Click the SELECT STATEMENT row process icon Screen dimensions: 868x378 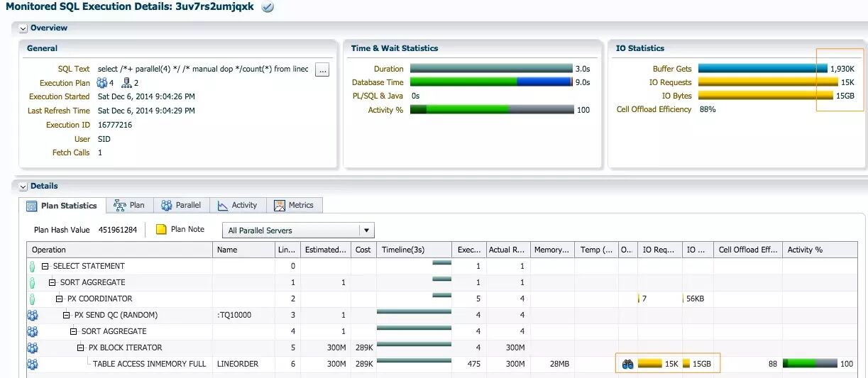click(x=32, y=267)
